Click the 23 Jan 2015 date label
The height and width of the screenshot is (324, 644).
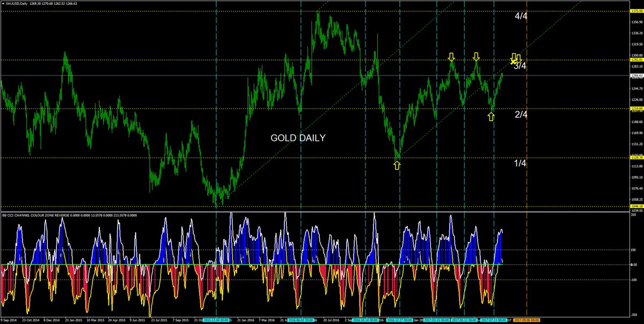[x=73, y=320]
